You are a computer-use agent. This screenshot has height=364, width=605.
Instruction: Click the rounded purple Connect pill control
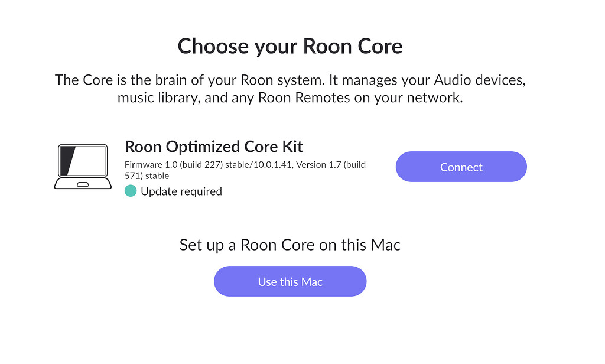(x=461, y=167)
